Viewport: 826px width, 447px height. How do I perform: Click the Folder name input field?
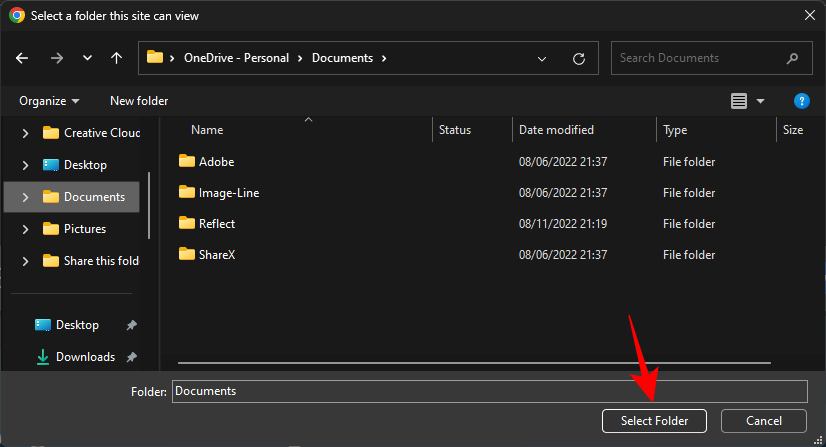point(489,391)
